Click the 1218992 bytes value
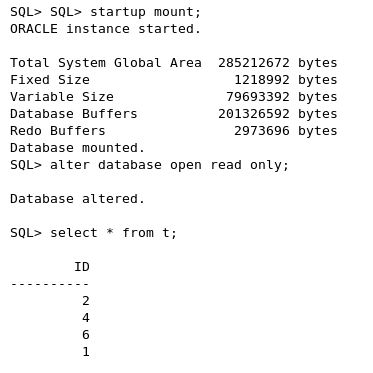This screenshot has height=373, width=373. pos(286,80)
